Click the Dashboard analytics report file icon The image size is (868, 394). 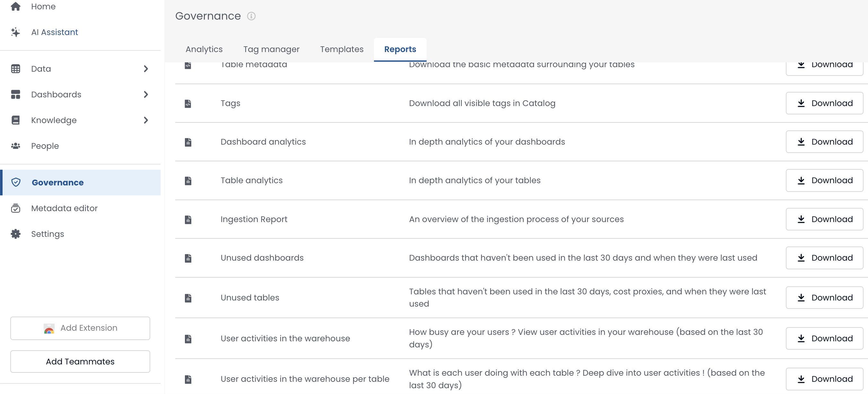click(188, 142)
